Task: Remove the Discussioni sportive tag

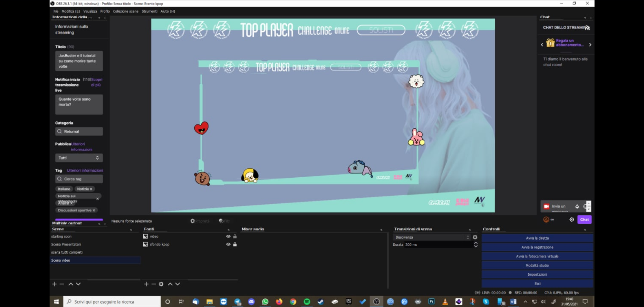Action: 94,210
